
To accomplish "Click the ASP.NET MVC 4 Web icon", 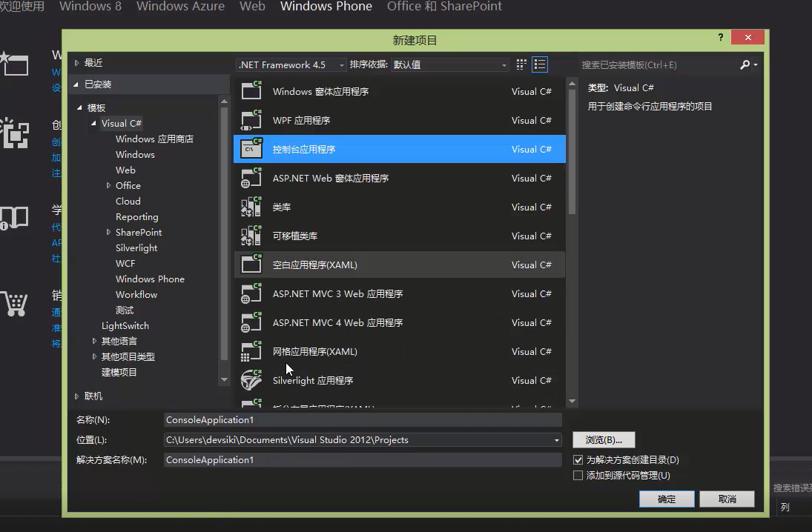I will [x=251, y=322].
